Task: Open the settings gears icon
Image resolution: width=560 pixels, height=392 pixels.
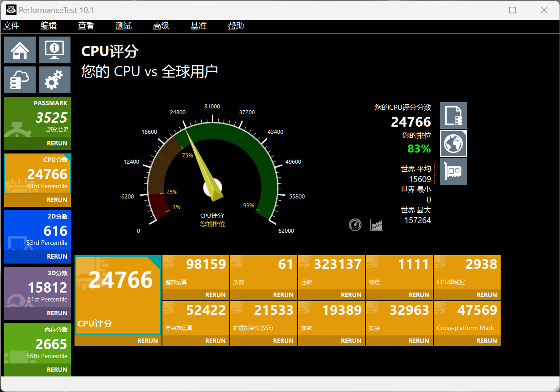Action: tap(54, 80)
